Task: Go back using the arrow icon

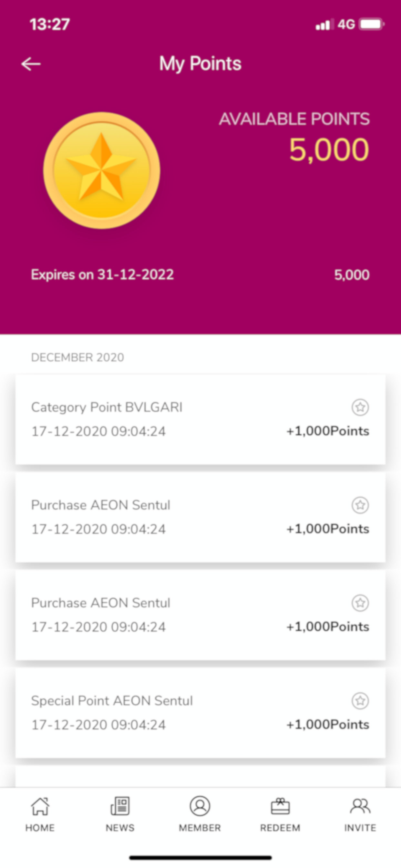Action: tap(31, 64)
